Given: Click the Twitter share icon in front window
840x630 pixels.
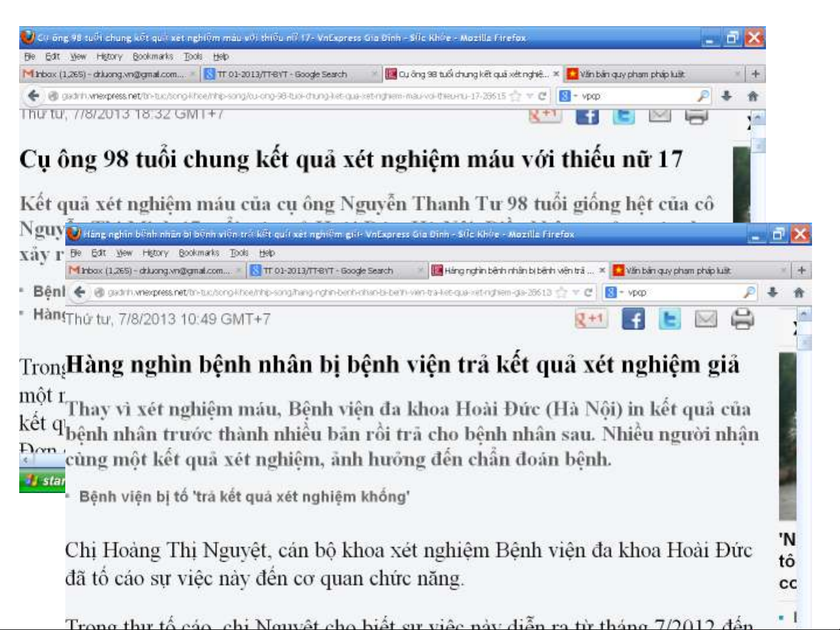Looking at the screenshot, I should (x=669, y=319).
